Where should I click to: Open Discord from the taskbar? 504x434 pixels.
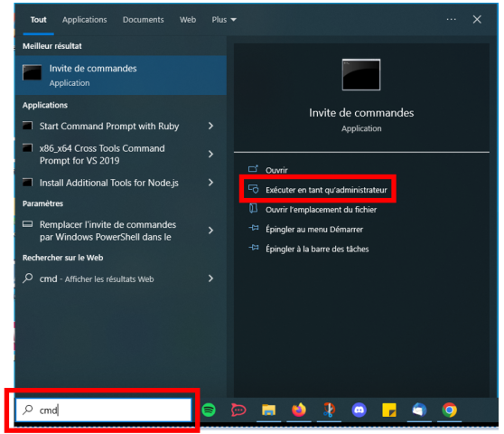[359, 410]
